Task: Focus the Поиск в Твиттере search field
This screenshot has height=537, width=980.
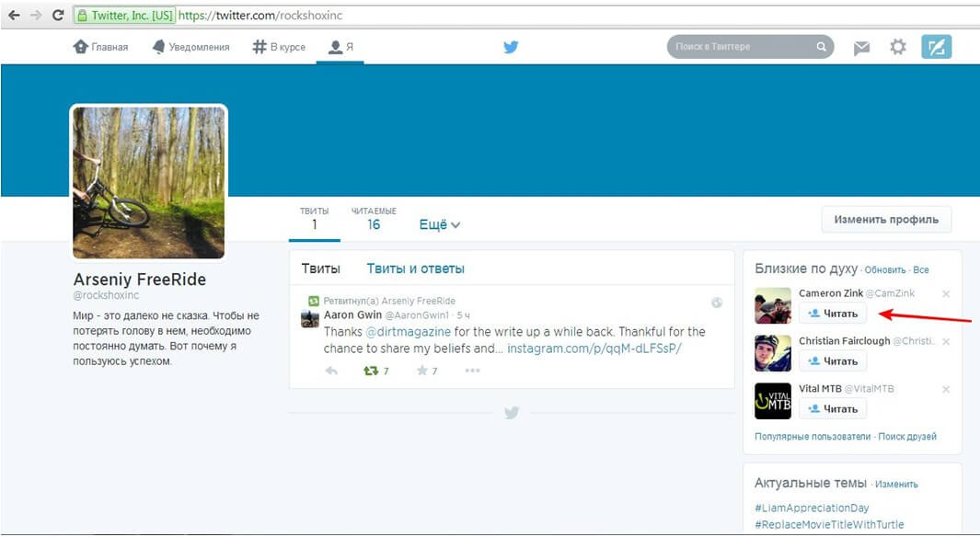Action: pyautogui.click(x=750, y=47)
